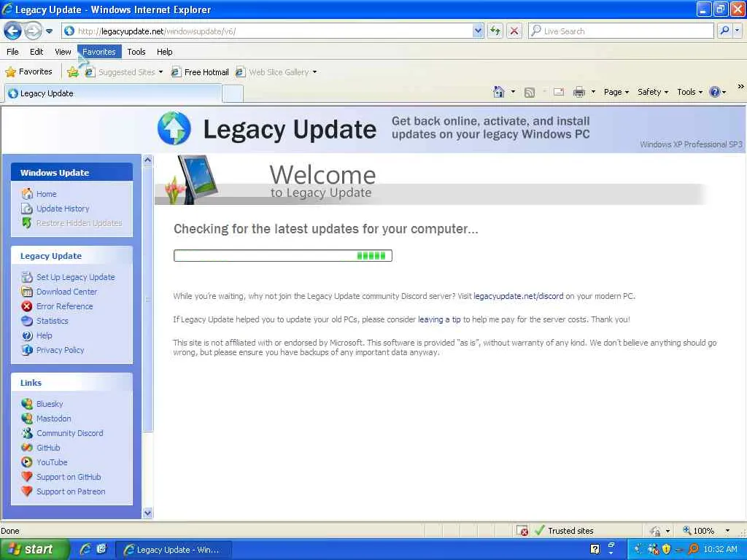Click the red Error Reference icon
The width and height of the screenshot is (747, 560).
click(27, 306)
